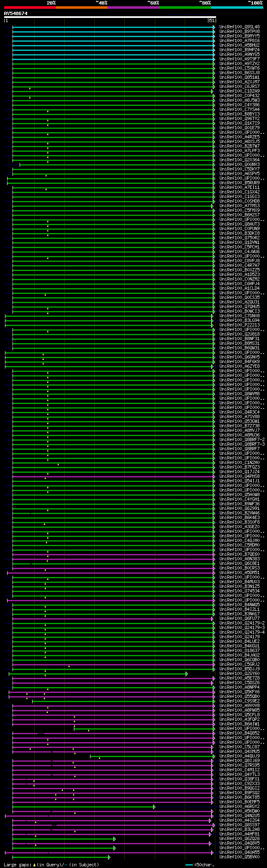Click the short green bar for UniRef100_A6RGY2

(84, 807)
